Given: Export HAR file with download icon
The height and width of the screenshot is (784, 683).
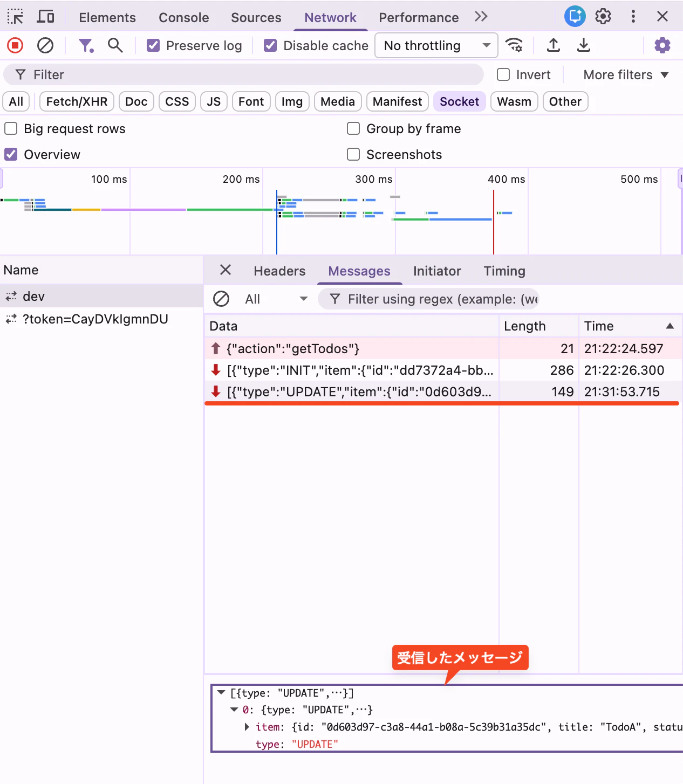Looking at the screenshot, I should (583, 45).
